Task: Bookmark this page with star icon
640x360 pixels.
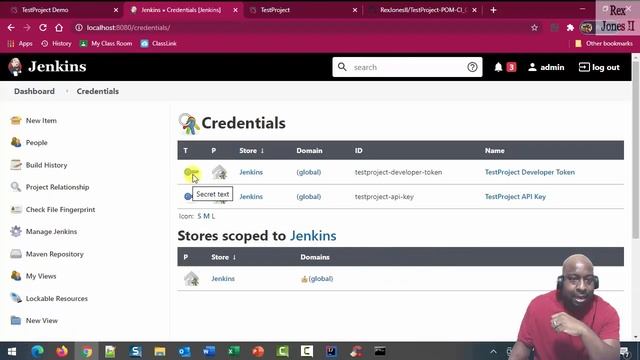Action: (534, 28)
